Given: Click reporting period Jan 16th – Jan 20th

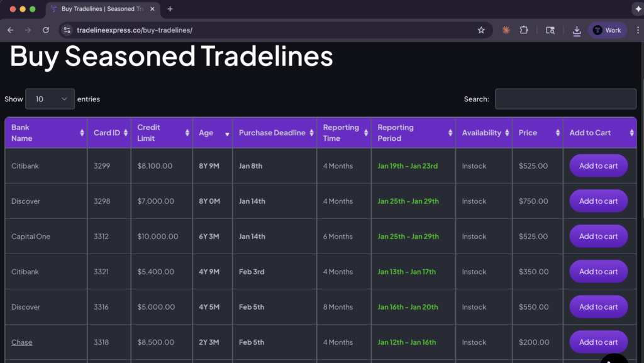Looking at the screenshot, I should point(408,307).
